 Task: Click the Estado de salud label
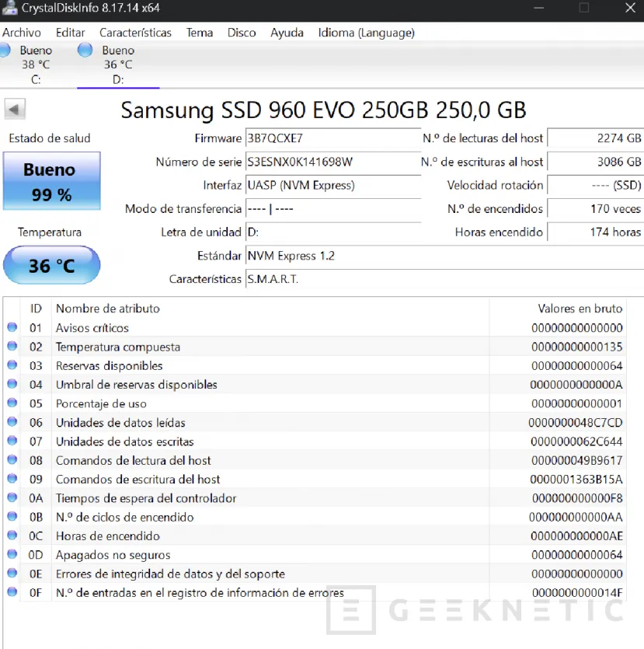[x=50, y=138]
